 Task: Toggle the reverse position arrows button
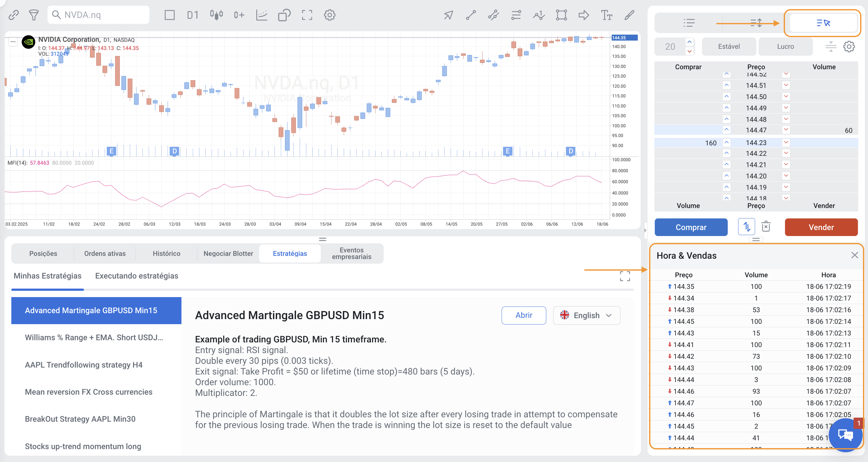coord(746,227)
